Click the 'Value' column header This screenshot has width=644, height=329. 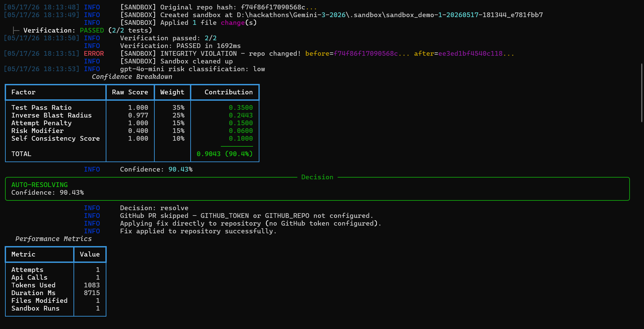90,254
